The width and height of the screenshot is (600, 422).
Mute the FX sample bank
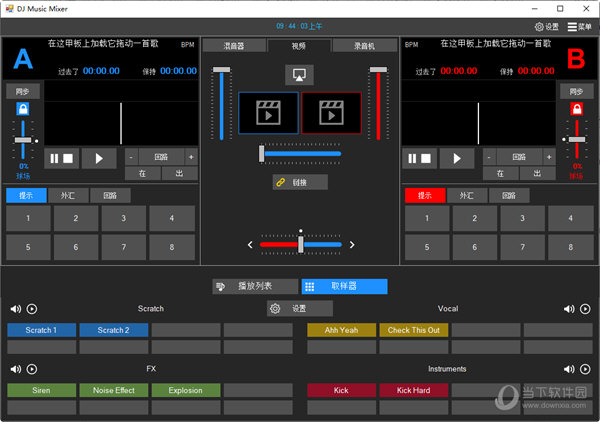point(16,369)
